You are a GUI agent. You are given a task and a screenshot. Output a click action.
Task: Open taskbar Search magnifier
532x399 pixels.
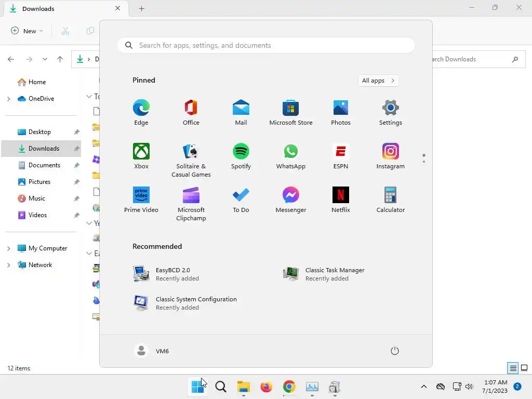click(x=220, y=387)
